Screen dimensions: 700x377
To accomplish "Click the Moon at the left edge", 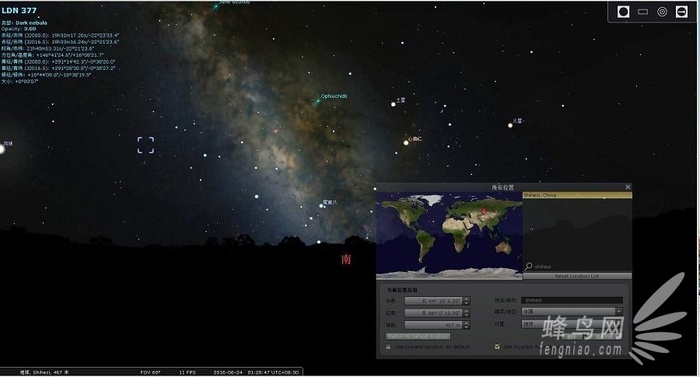I will pyautogui.click(x=1, y=149).
